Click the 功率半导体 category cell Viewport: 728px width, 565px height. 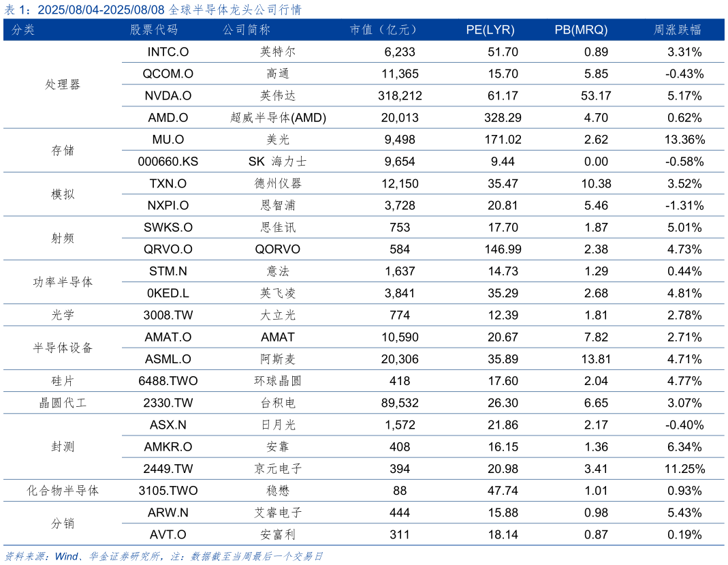coord(63,282)
